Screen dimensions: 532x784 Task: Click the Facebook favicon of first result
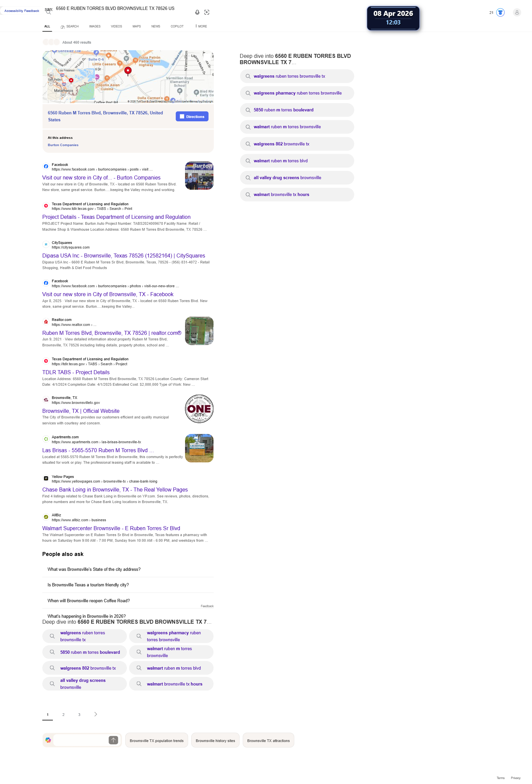coord(46,167)
